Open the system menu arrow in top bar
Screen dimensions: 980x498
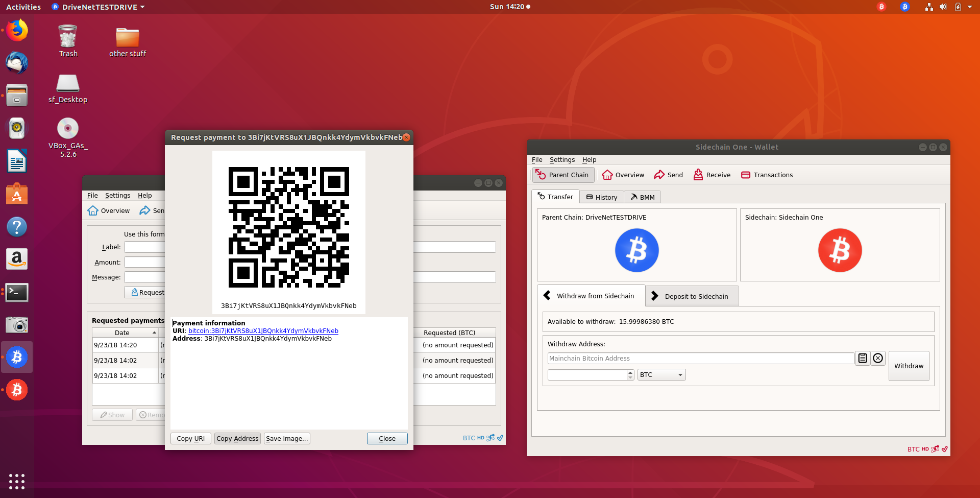970,7
